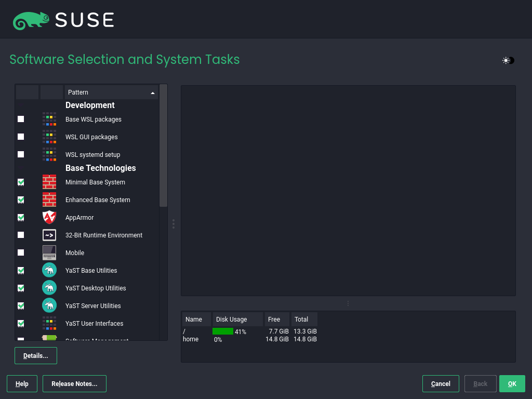Uncheck the Enhanced Base System pattern
532x399 pixels.
pyautogui.click(x=21, y=199)
